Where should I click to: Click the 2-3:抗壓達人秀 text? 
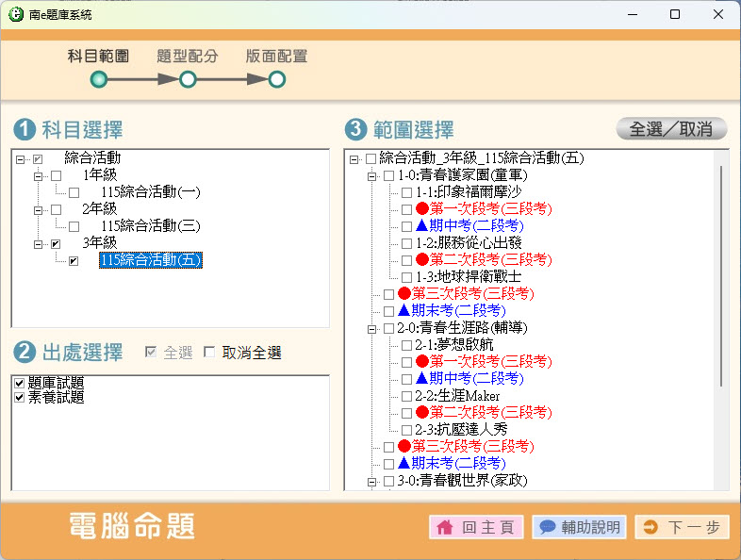(461, 429)
